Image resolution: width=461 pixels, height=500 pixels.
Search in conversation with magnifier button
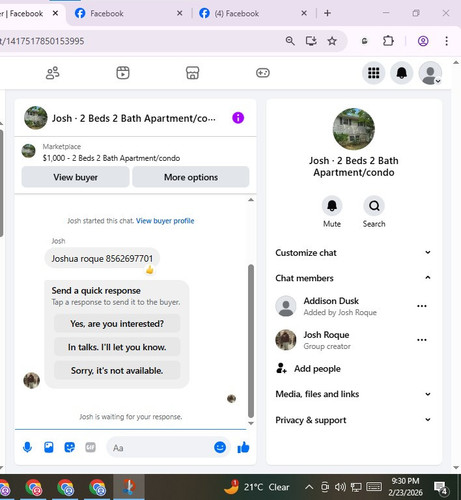[374, 206]
